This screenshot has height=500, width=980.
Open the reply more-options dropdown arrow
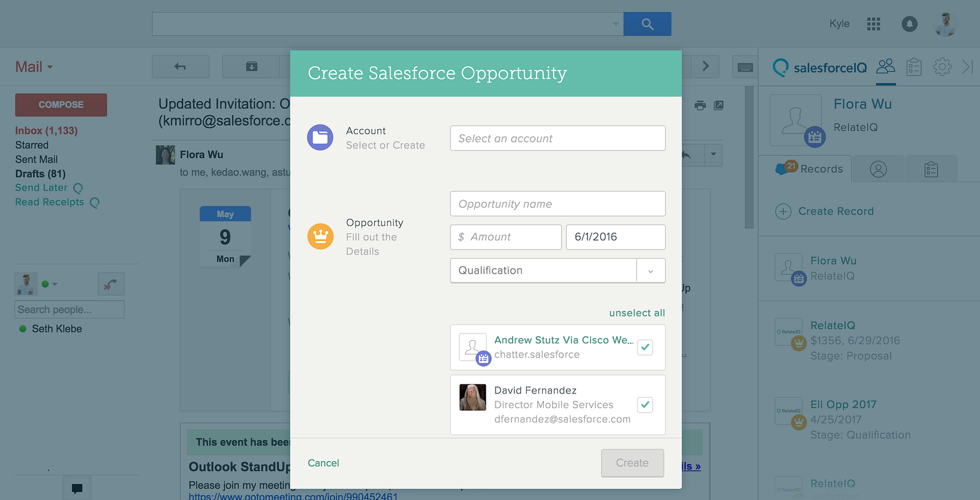(714, 155)
